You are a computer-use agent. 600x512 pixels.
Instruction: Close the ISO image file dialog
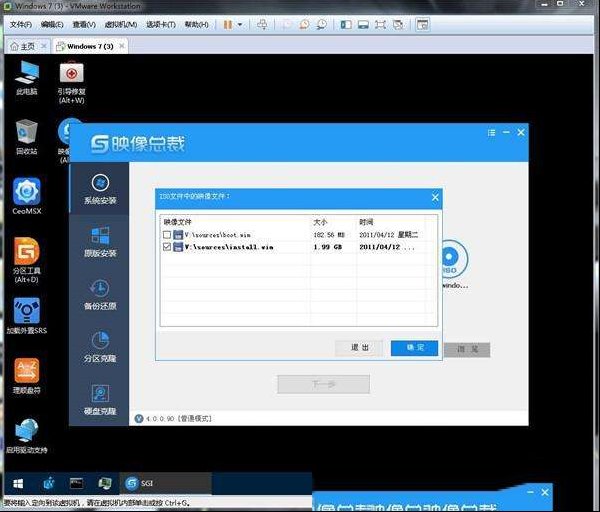click(x=435, y=197)
